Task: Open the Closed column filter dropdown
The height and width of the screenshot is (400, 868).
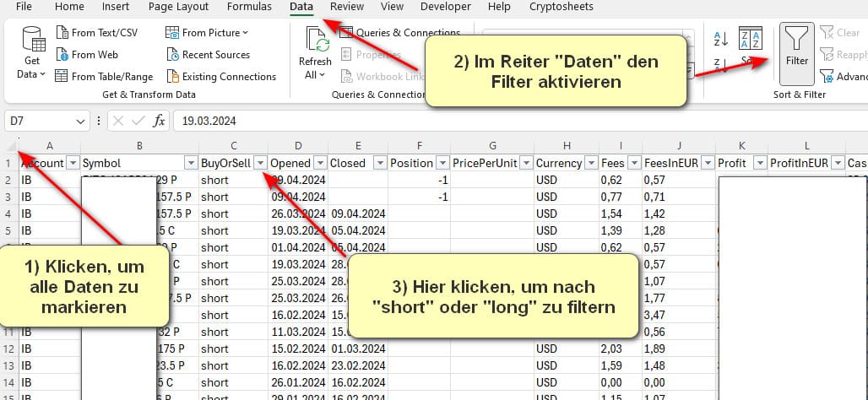Action: [380, 163]
